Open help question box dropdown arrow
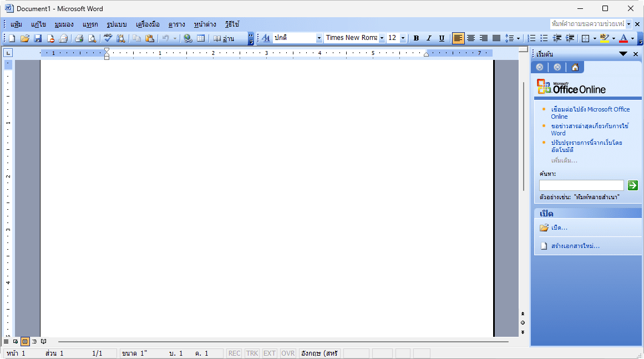Image resolution: width=644 pixels, height=359 pixels. tap(628, 24)
